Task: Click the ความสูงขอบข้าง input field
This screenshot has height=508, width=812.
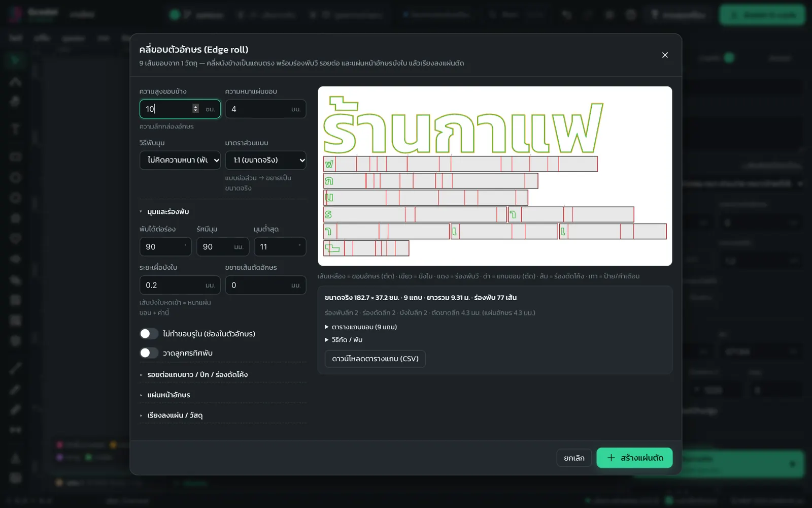Action: (180, 109)
